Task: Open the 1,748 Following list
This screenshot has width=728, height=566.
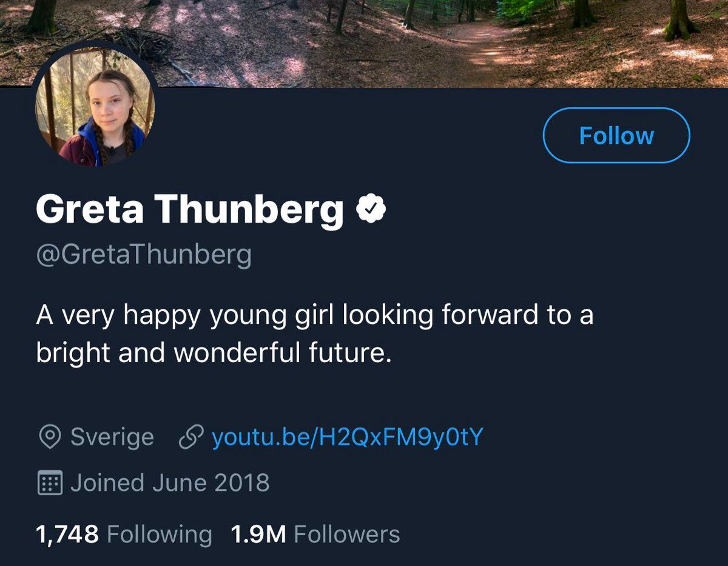Action: [x=124, y=534]
